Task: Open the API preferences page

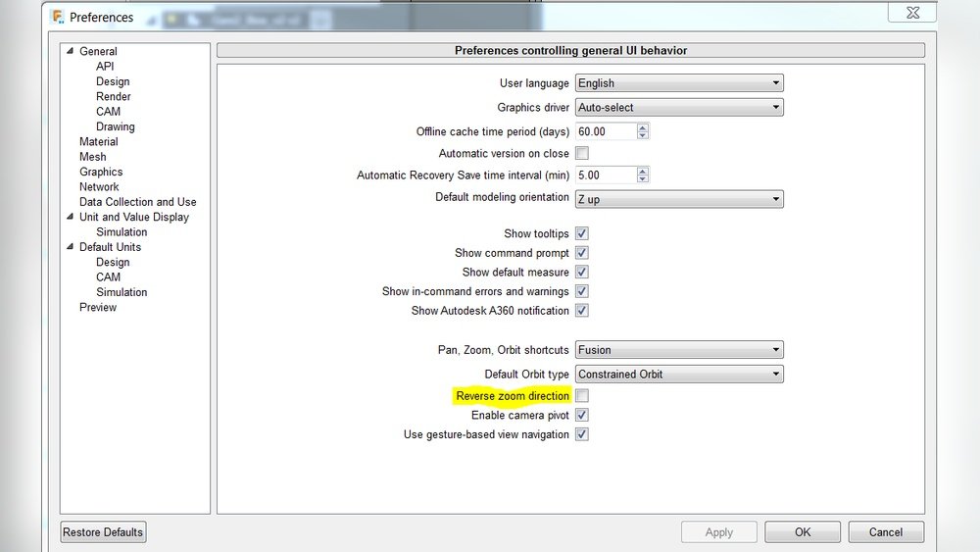Action: 105,67
